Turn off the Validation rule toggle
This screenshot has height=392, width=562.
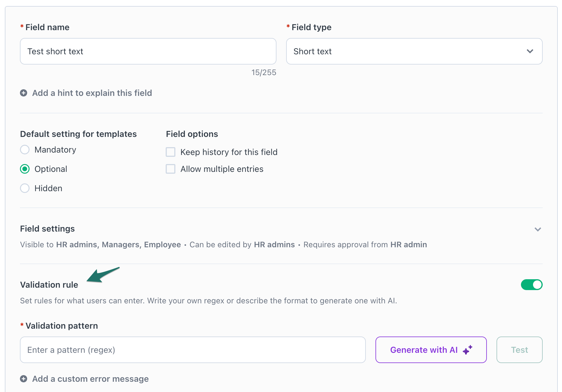(532, 285)
